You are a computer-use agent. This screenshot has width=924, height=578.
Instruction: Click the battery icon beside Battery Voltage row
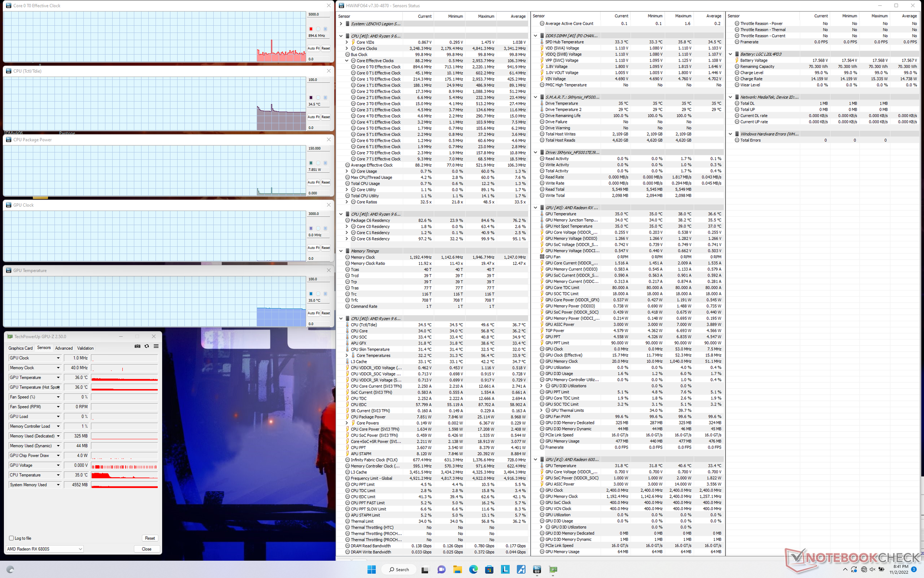[x=737, y=60]
